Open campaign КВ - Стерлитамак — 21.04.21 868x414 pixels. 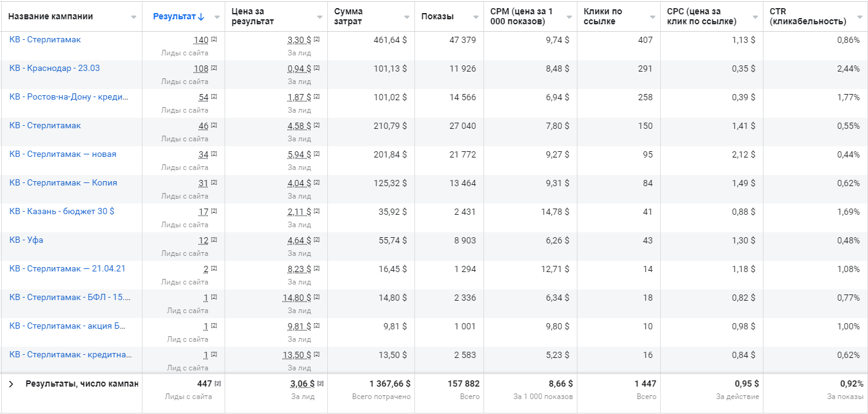pos(67,269)
